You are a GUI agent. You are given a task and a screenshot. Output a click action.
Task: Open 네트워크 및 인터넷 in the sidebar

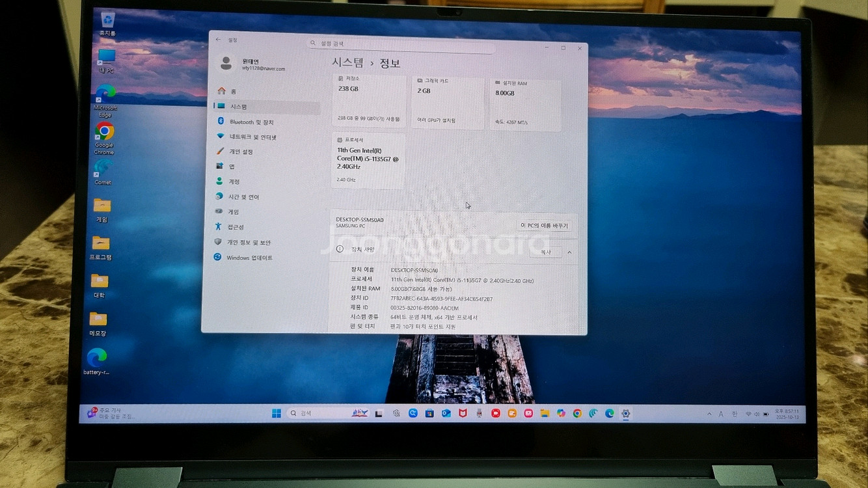point(252,137)
